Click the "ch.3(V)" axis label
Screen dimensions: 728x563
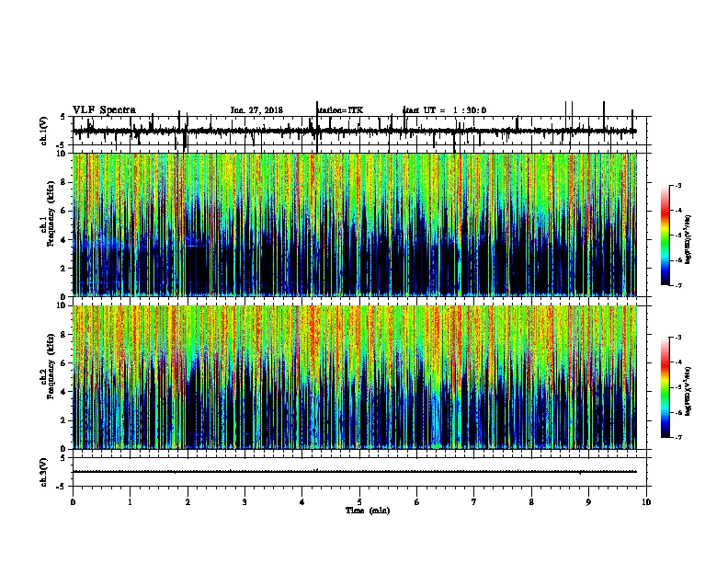pyautogui.click(x=44, y=472)
